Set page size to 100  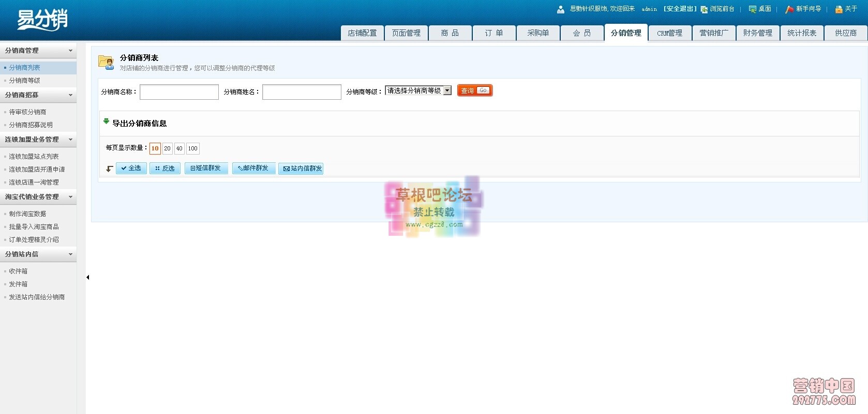[x=192, y=148]
